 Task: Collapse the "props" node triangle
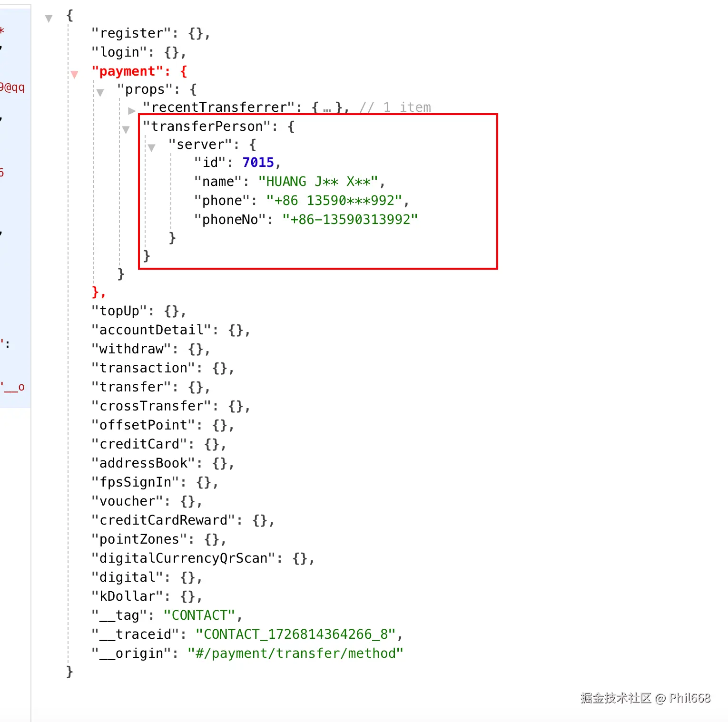click(x=100, y=92)
